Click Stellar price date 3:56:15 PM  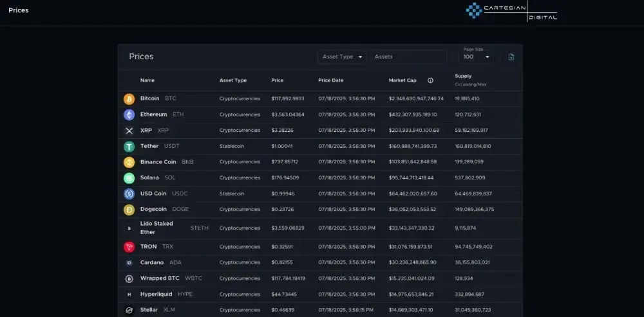point(346,310)
